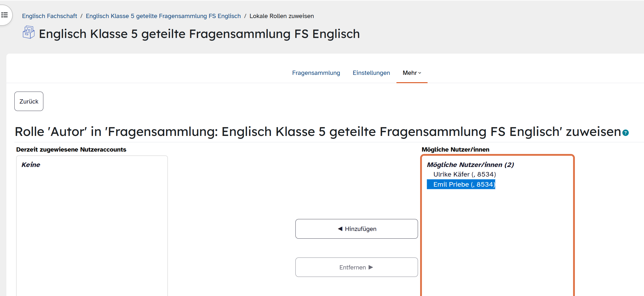The width and height of the screenshot is (644, 296).
Task: Click the Keine entry in assigned accounts
Action: [31, 165]
